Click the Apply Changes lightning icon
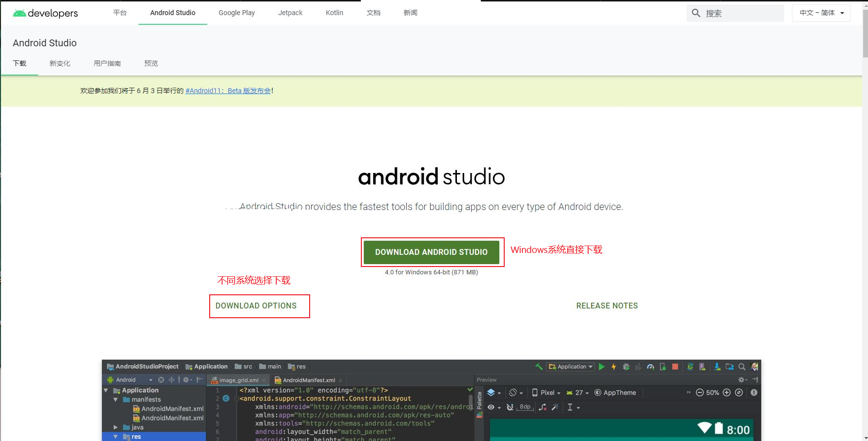Viewport: 868px width, 441px height. [613, 366]
